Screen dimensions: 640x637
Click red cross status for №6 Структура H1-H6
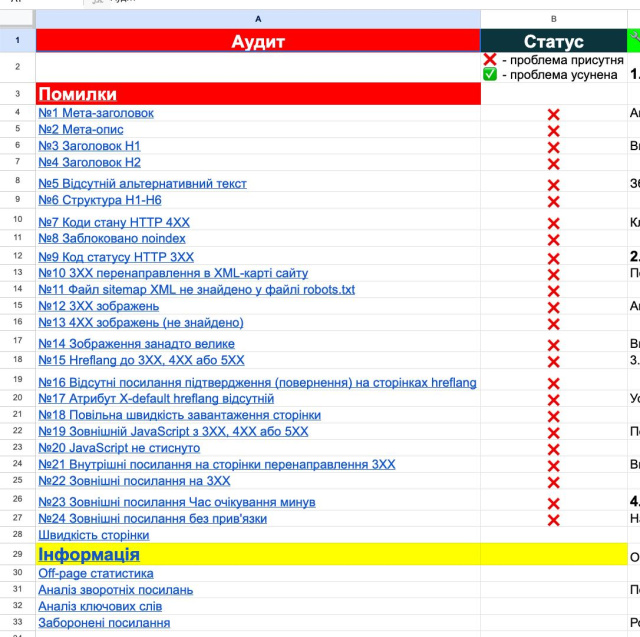point(553,202)
